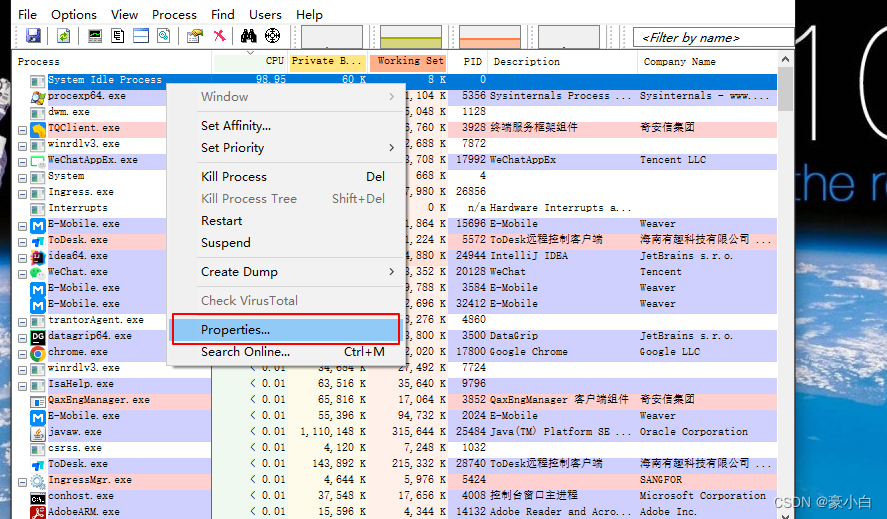This screenshot has height=519, width=887.
Task: Choose Set Affinity... in the context menu
Action: pos(286,126)
